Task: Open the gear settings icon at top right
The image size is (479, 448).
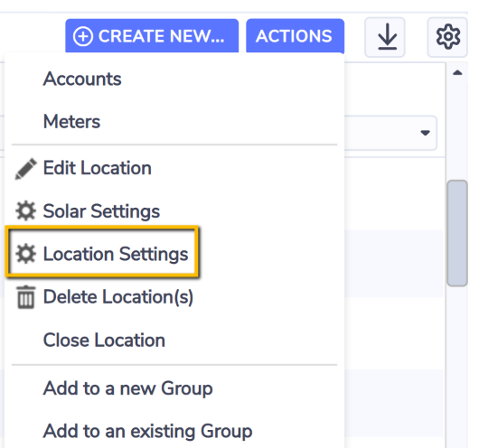Action: coord(447,37)
